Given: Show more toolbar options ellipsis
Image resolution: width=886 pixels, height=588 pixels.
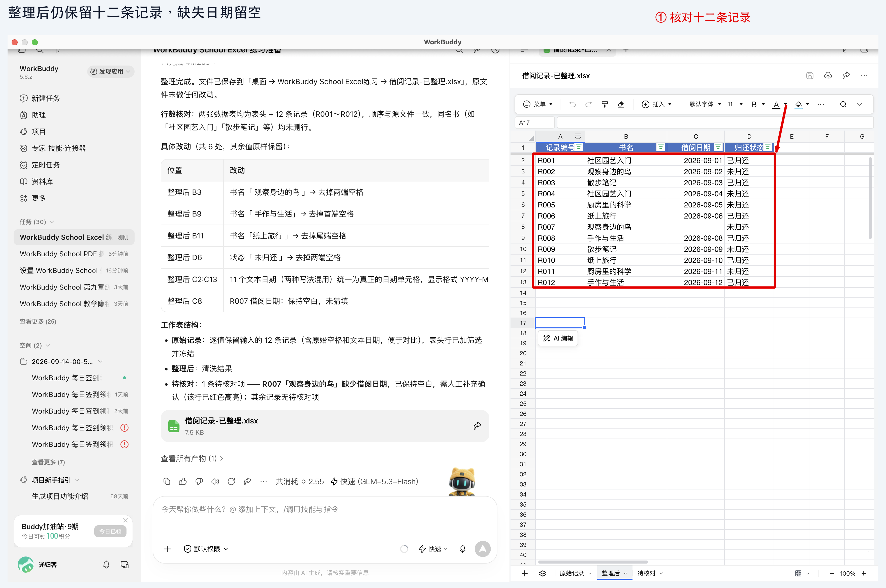Looking at the screenshot, I should 821,104.
